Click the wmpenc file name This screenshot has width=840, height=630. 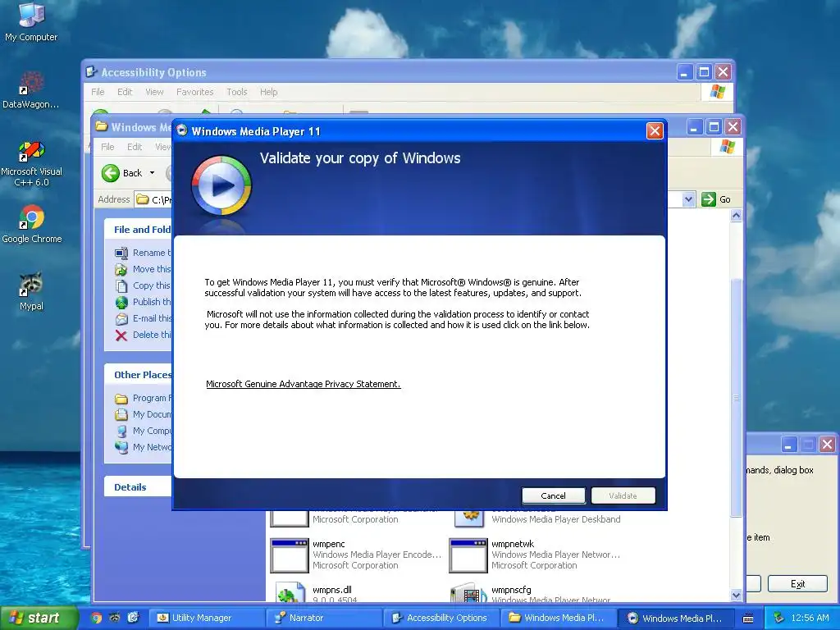click(x=328, y=544)
